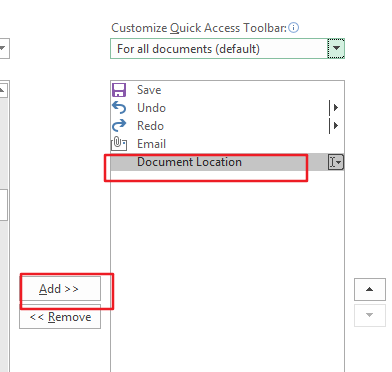
Task: Click the Redo arrow icon
Action: (x=119, y=126)
